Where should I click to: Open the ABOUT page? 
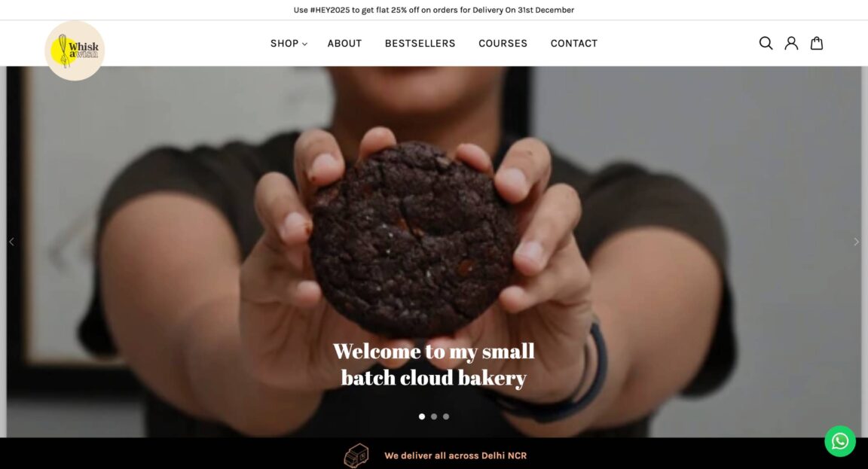tap(344, 43)
